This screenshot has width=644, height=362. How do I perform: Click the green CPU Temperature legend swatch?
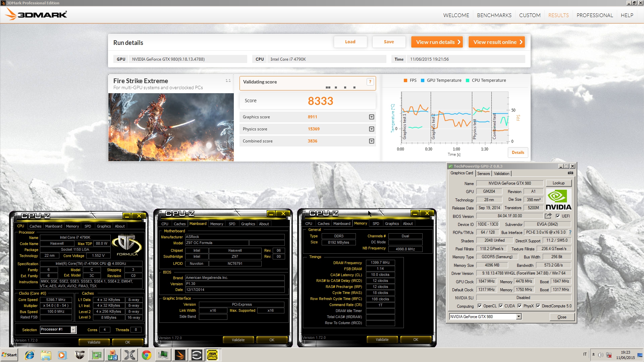(468, 80)
